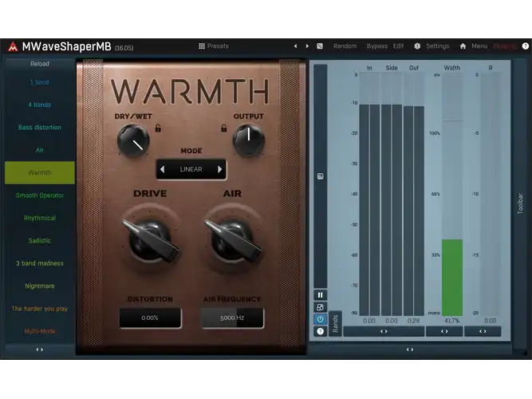Click the MeldaProduction logo icon

pyautogui.click(x=13, y=46)
